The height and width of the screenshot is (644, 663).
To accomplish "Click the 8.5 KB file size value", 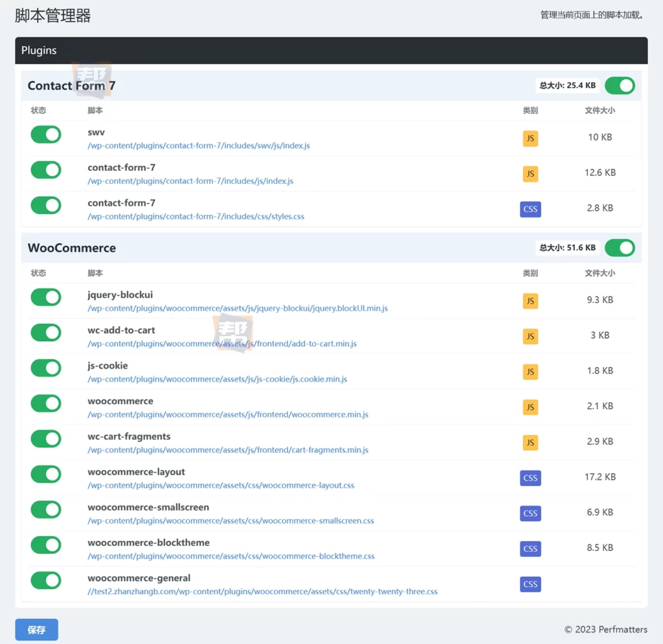I will pyautogui.click(x=600, y=548).
